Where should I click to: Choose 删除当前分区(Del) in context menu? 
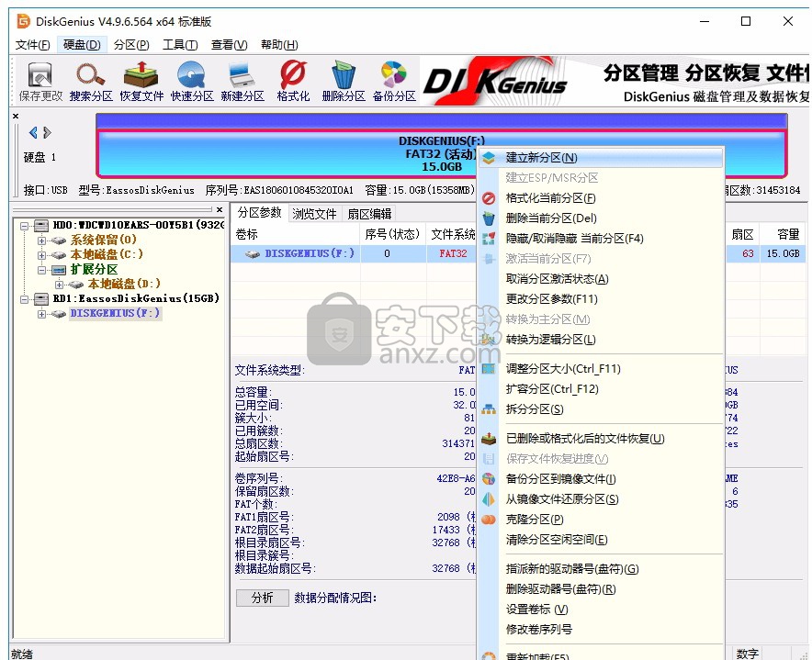coord(601,218)
